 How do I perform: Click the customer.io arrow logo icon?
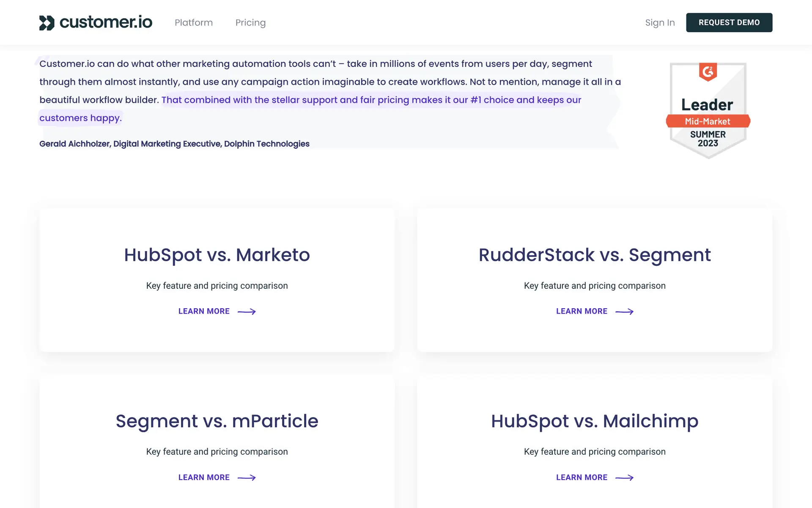[47, 23]
